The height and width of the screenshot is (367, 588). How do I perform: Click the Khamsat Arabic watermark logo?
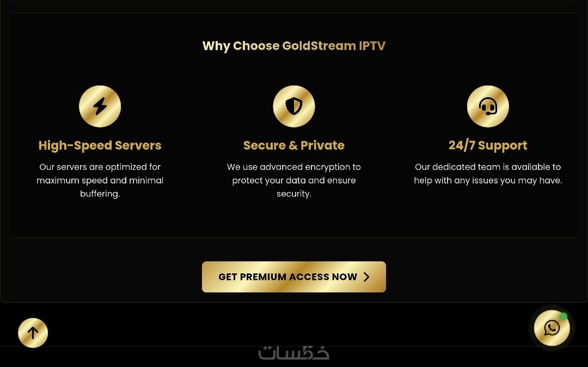pos(294,353)
